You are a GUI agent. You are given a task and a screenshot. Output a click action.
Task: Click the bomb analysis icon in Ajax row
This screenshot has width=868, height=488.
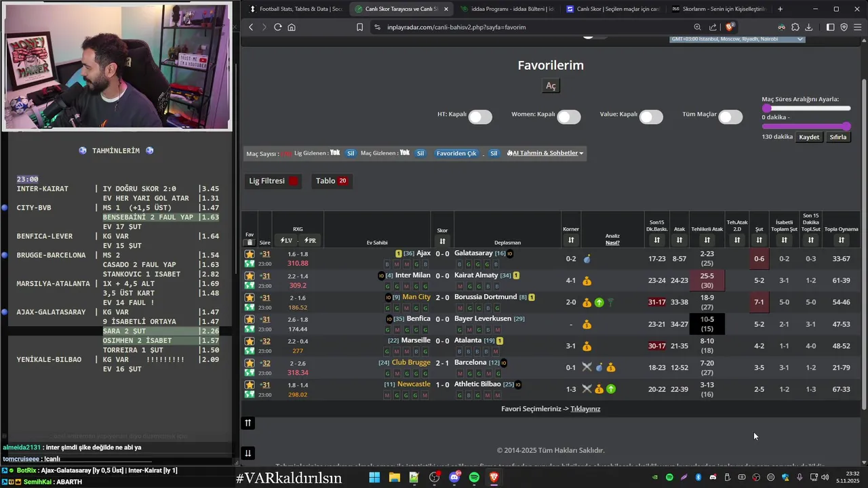(587, 259)
